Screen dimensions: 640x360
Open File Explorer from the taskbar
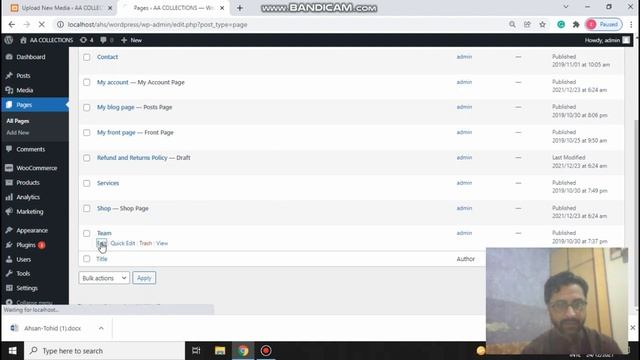click(220, 351)
